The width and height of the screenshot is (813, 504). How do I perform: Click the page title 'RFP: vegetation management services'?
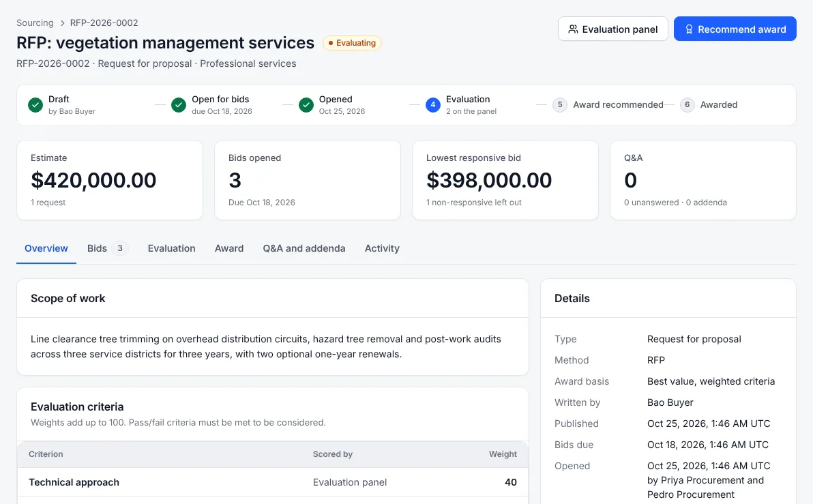pyautogui.click(x=166, y=42)
